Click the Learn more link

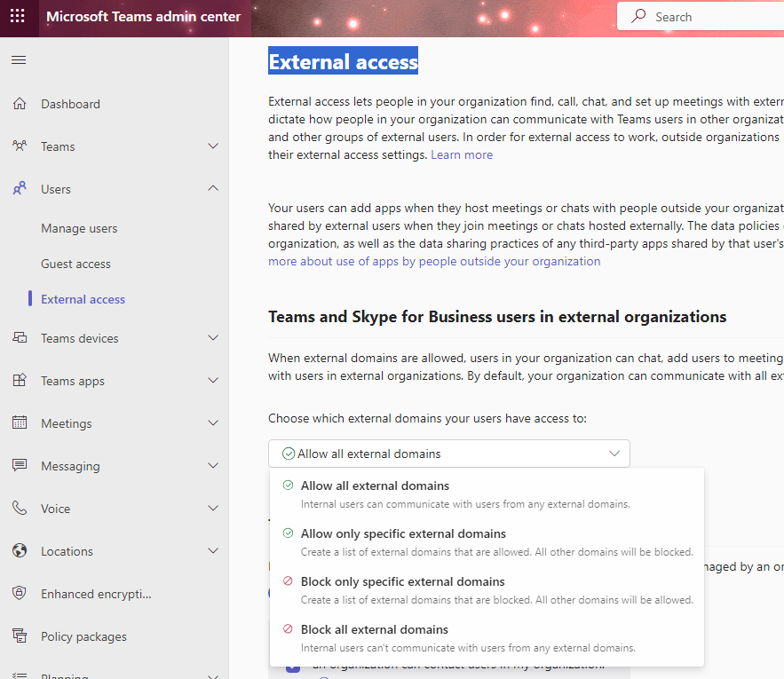pos(462,155)
